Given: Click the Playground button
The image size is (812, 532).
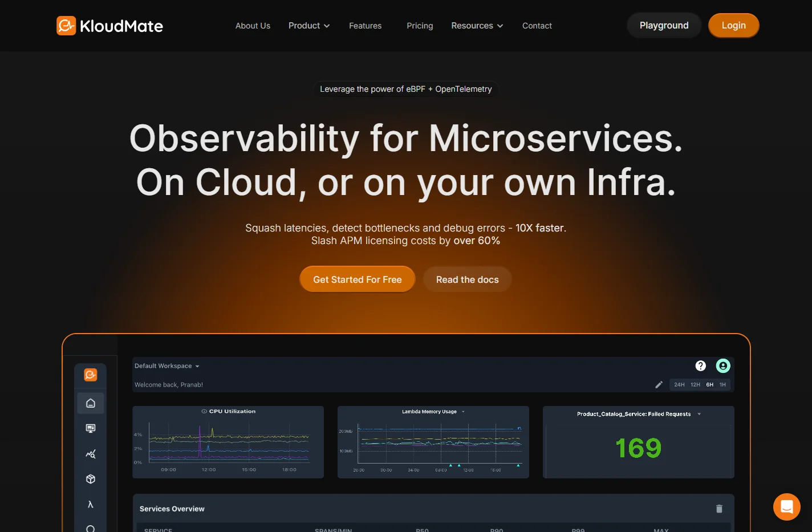Looking at the screenshot, I should [664, 26].
